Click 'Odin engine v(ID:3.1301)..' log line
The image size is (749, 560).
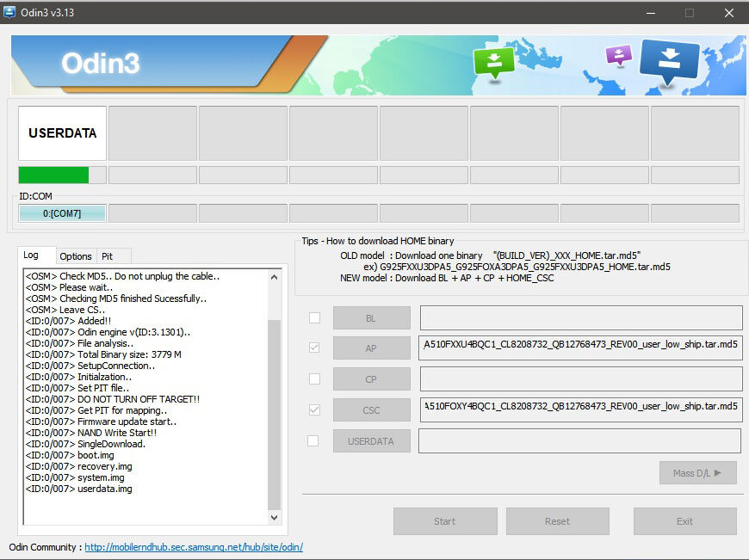[x=108, y=332]
